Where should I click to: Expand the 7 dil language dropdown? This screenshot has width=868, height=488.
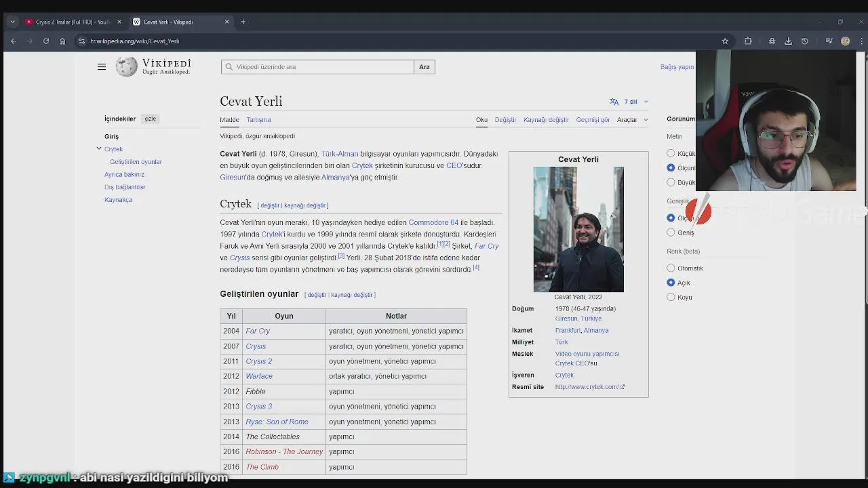coord(636,102)
